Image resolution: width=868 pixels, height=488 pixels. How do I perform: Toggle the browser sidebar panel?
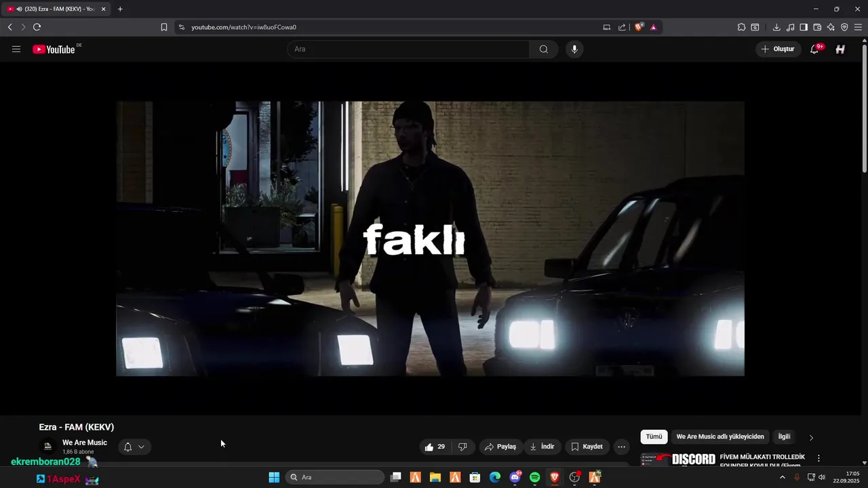[x=804, y=27]
